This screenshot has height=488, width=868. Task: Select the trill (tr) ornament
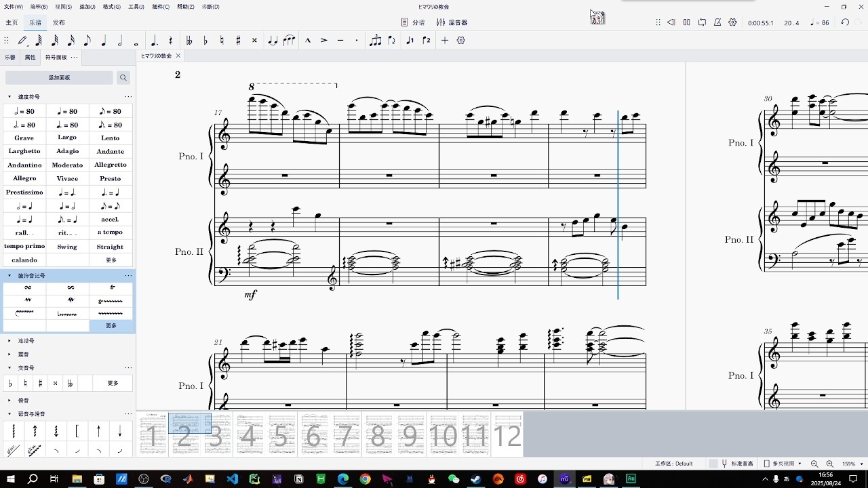pos(112,287)
